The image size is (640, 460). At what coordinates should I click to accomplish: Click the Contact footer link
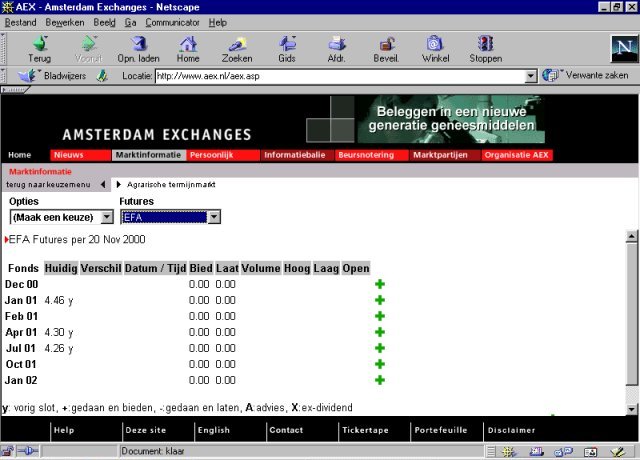tap(286, 430)
